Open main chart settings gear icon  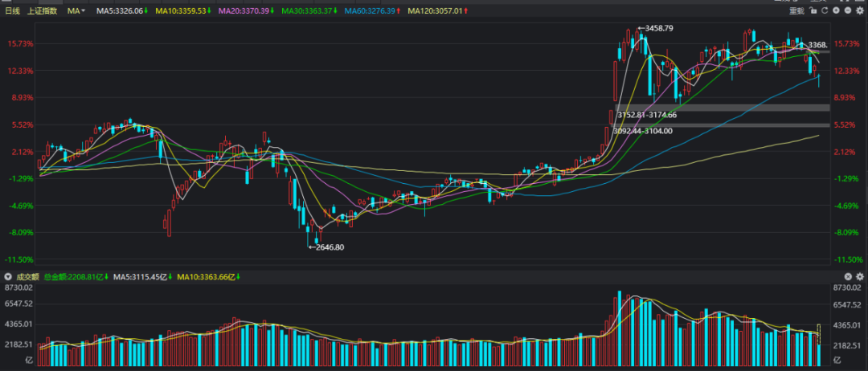[860, 10]
